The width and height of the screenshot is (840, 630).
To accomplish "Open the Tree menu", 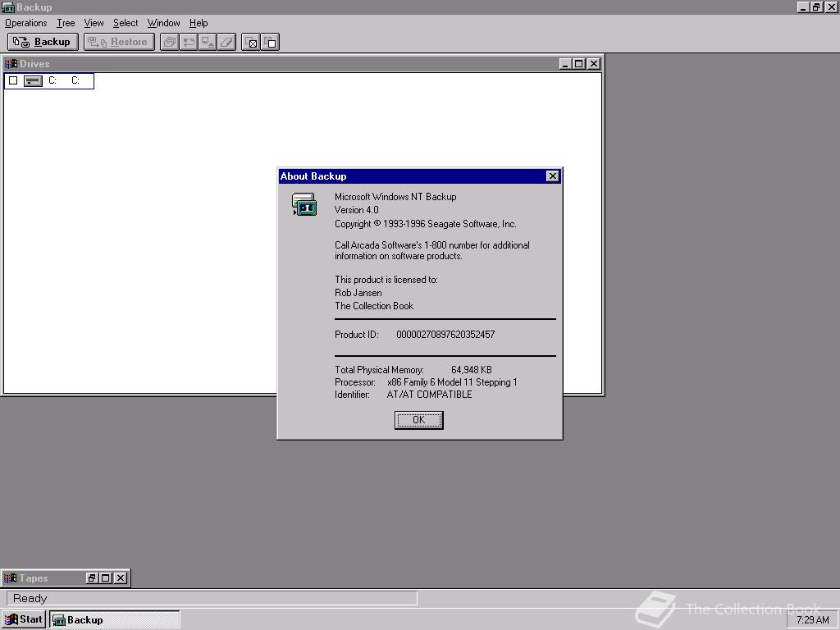I will (66, 23).
